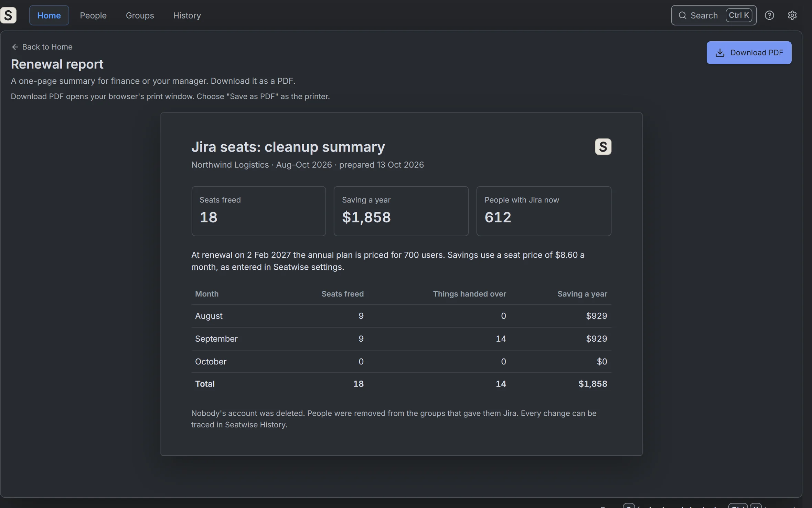812x508 pixels.
Task: Click the Renewal report heading
Action: [57, 64]
